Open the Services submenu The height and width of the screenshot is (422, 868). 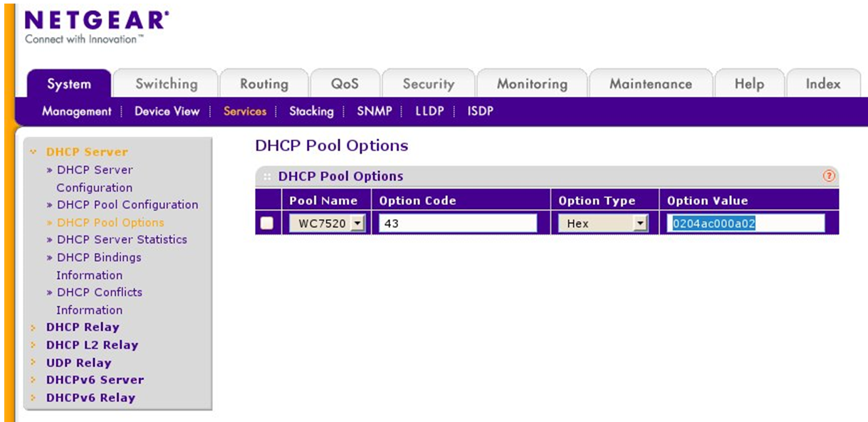coord(245,112)
